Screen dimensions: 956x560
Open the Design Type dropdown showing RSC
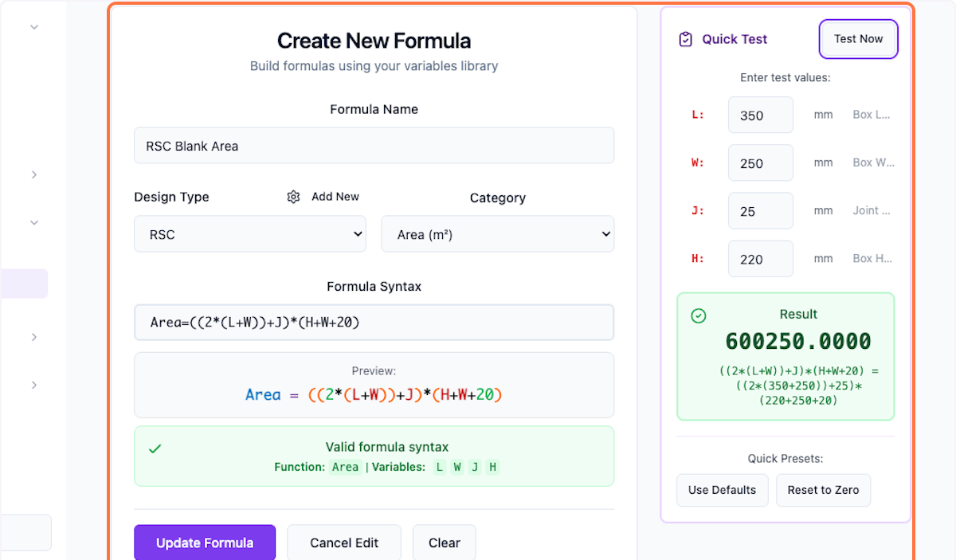pos(250,233)
